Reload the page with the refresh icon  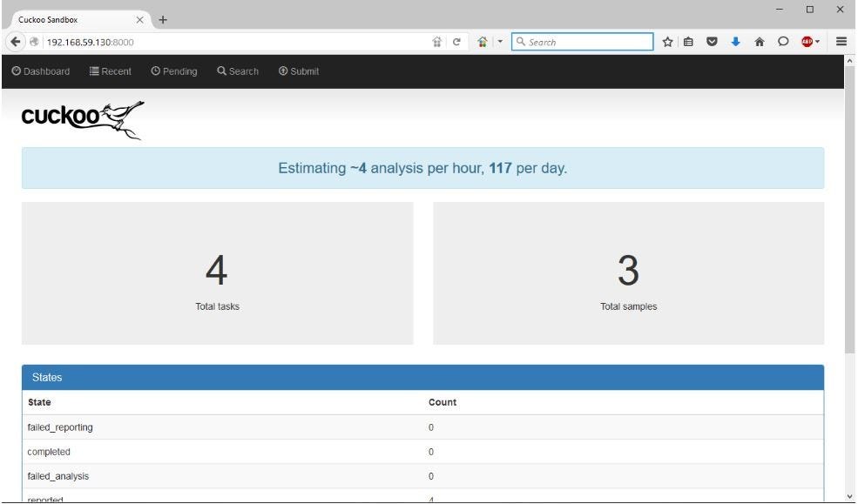tap(456, 42)
